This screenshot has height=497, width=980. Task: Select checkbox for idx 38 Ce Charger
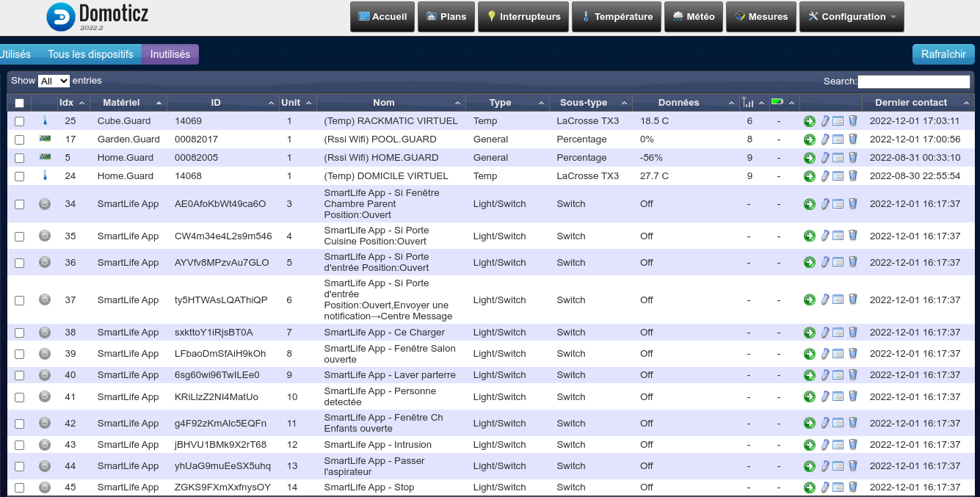point(20,333)
